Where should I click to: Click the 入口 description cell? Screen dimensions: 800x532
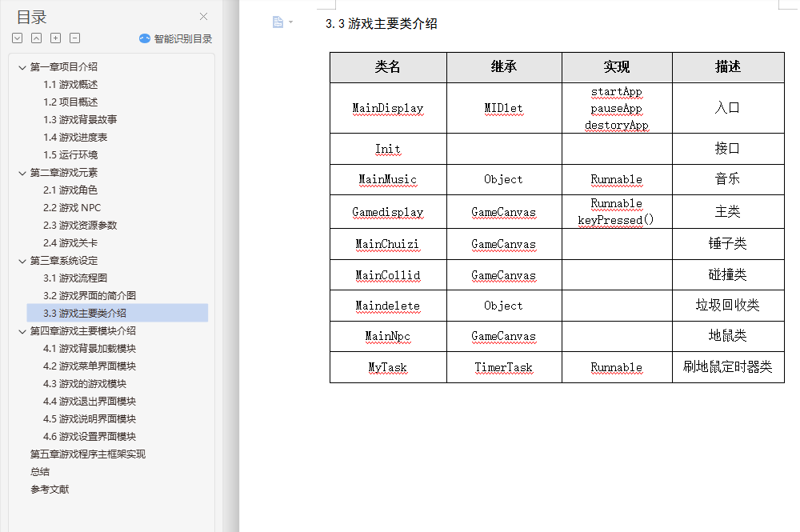(x=728, y=108)
